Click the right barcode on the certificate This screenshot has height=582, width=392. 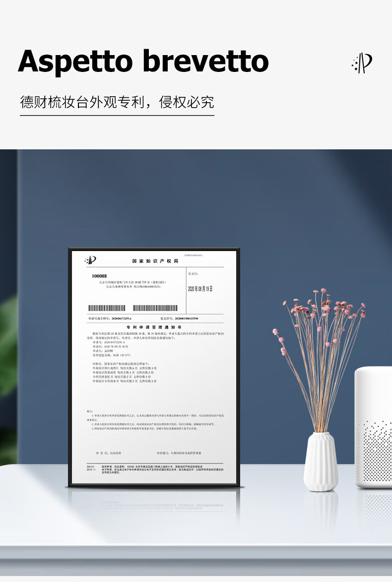click(x=155, y=308)
